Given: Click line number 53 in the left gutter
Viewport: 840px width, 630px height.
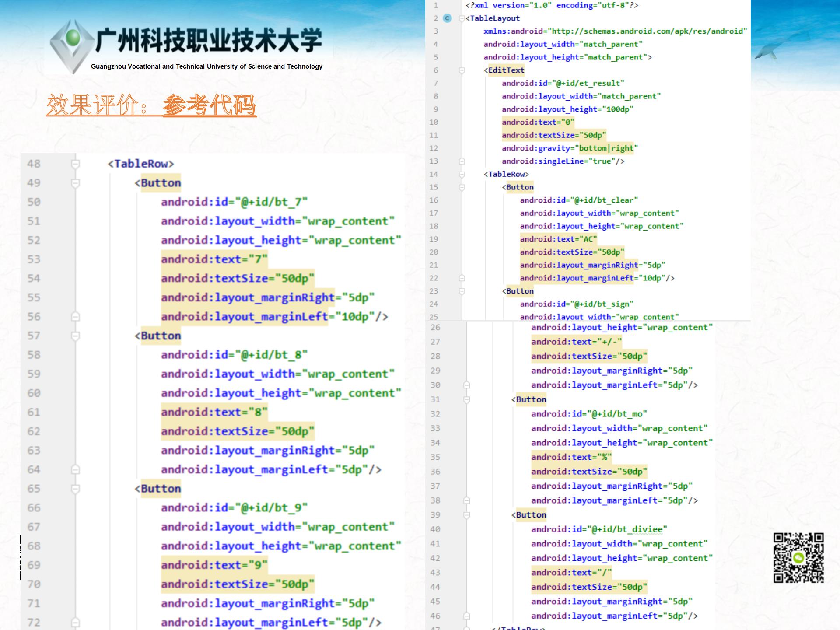Looking at the screenshot, I should (34, 259).
